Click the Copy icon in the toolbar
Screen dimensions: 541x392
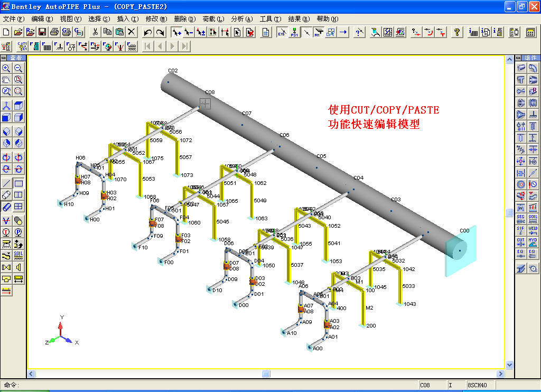click(107, 32)
